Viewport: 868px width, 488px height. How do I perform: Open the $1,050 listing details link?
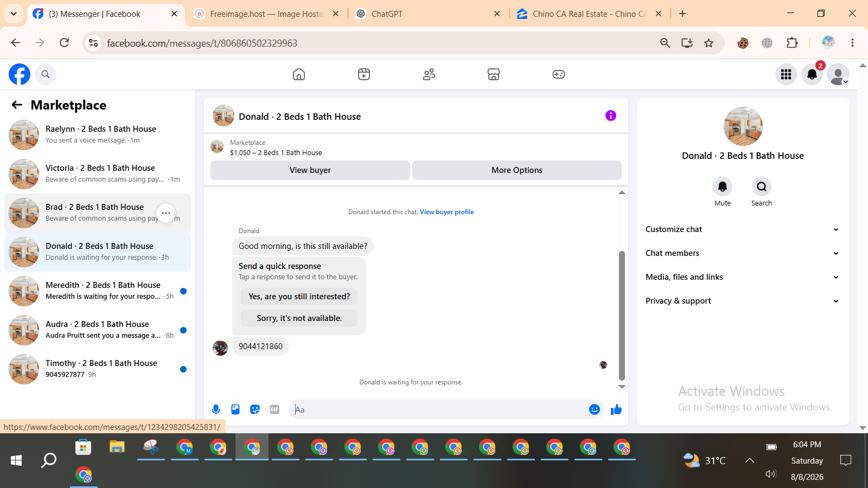coord(276,153)
